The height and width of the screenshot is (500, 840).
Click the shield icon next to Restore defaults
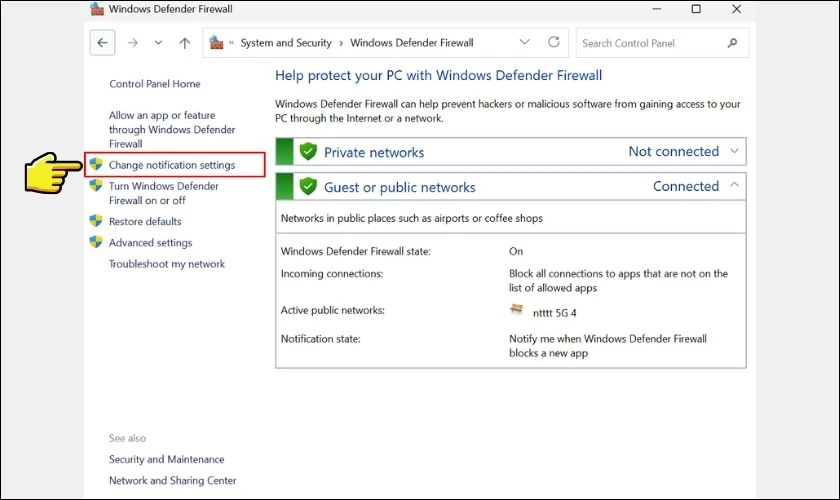pyautogui.click(x=96, y=220)
